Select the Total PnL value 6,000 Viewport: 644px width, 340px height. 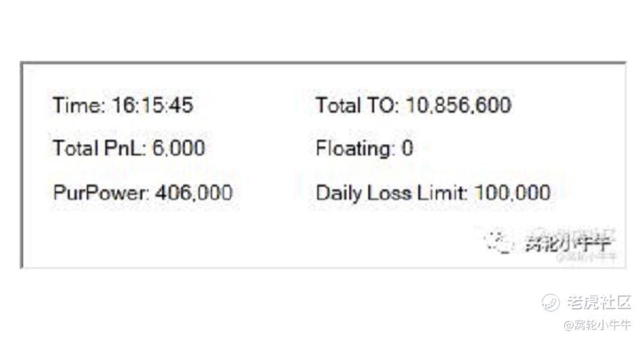coord(178,148)
